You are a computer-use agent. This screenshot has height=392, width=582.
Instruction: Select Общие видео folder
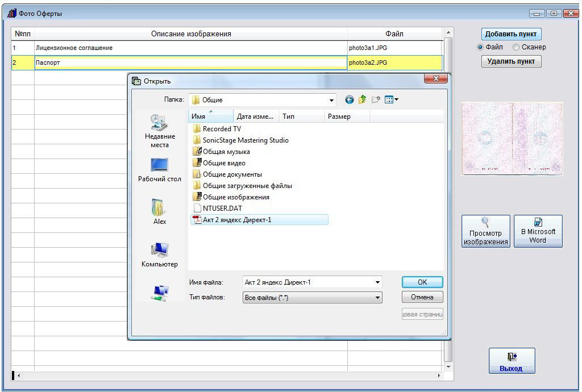click(219, 163)
